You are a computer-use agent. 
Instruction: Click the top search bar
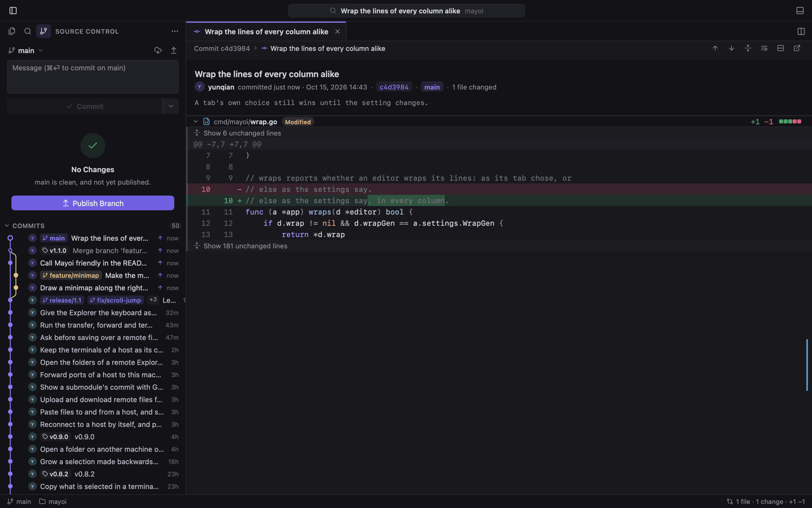tap(407, 11)
